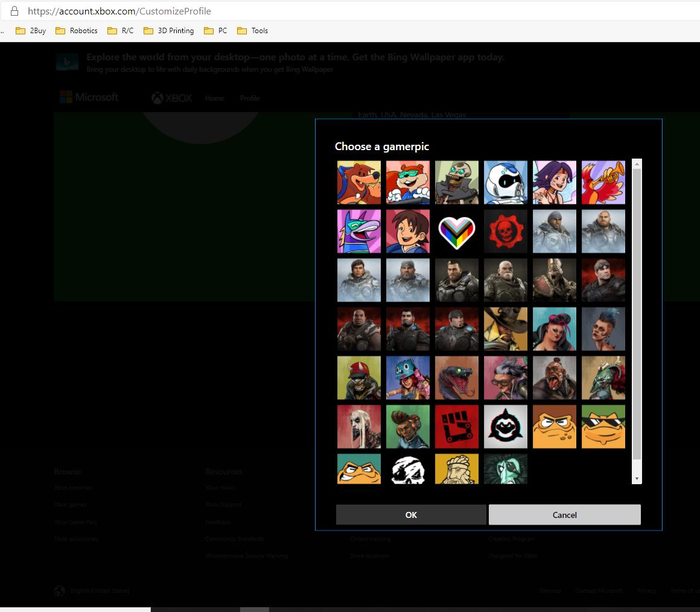This screenshot has height=612, width=700.
Task: Pick the skeleton pirate gamerpic
Action: tap(457, 183)
